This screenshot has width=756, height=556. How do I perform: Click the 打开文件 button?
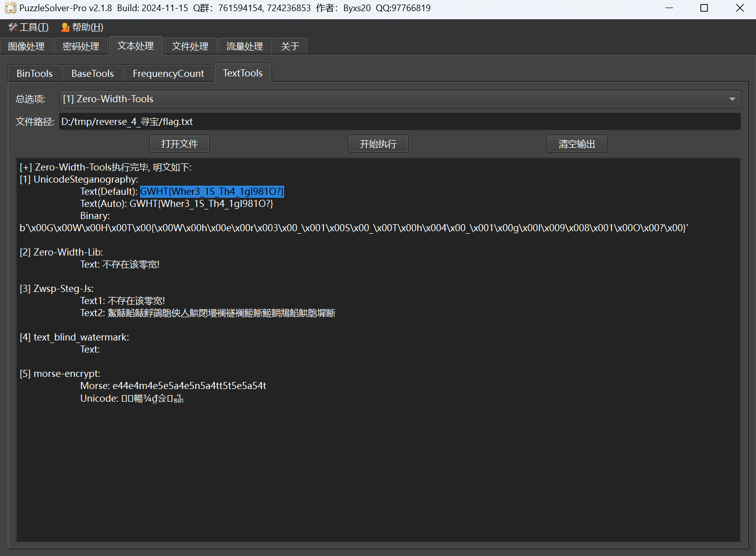(180, 144)
